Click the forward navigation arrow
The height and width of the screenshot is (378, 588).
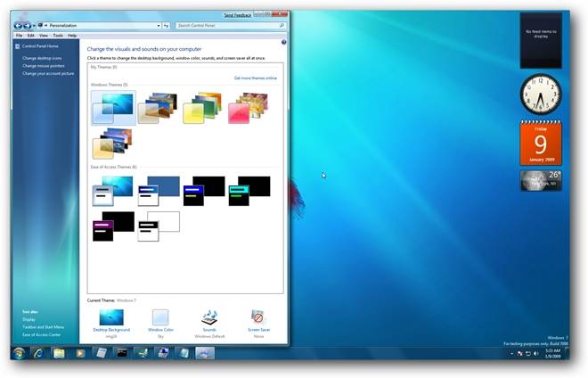coord(27,26)
